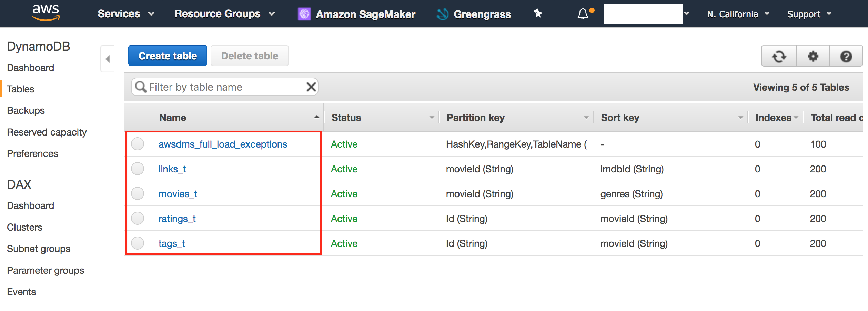The image size is (868, 311).
Task: Click the Create table button
Action: tap(168, 56)
